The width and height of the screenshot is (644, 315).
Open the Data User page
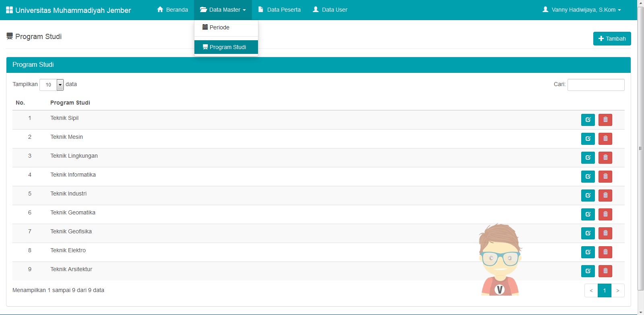coord(330,10)
